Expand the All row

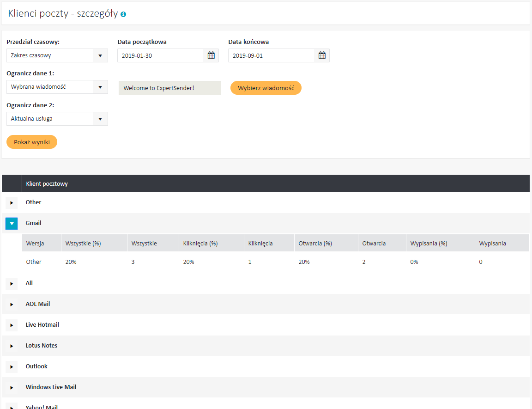pyautogui.click(x=12, y=283)
